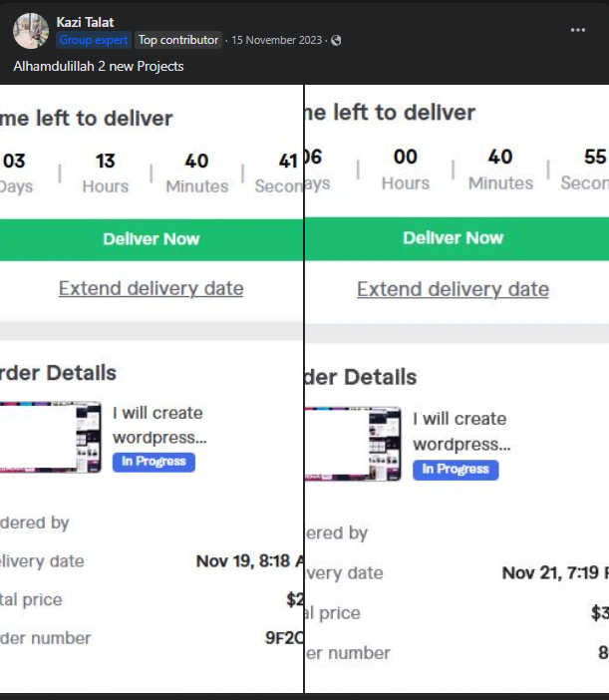Click the post text Alhamdulillah 2 new Projects
The height and width of the screenshot is (700, 609).
coord(99,67)
